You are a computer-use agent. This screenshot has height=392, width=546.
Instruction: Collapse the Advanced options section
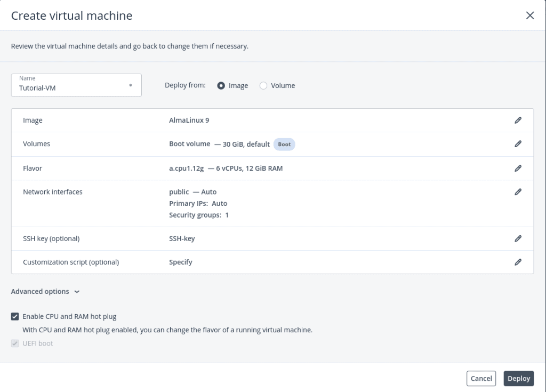click(45, 292)
